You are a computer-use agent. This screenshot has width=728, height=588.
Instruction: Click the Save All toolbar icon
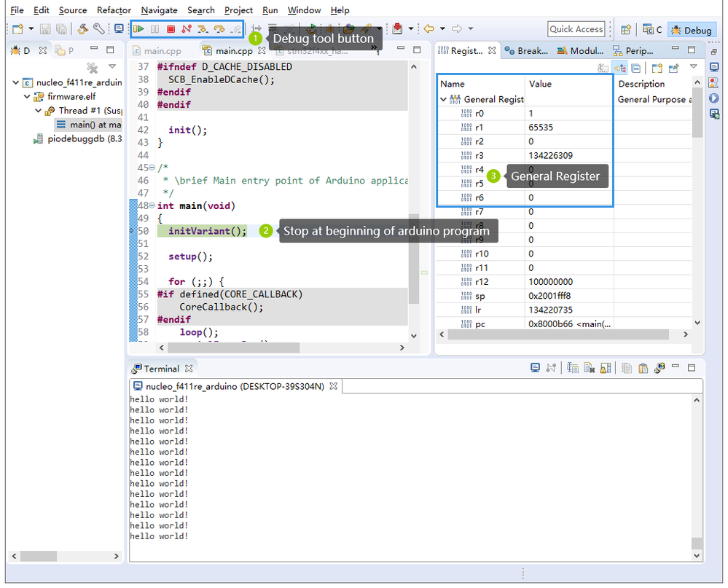point(61,28)
